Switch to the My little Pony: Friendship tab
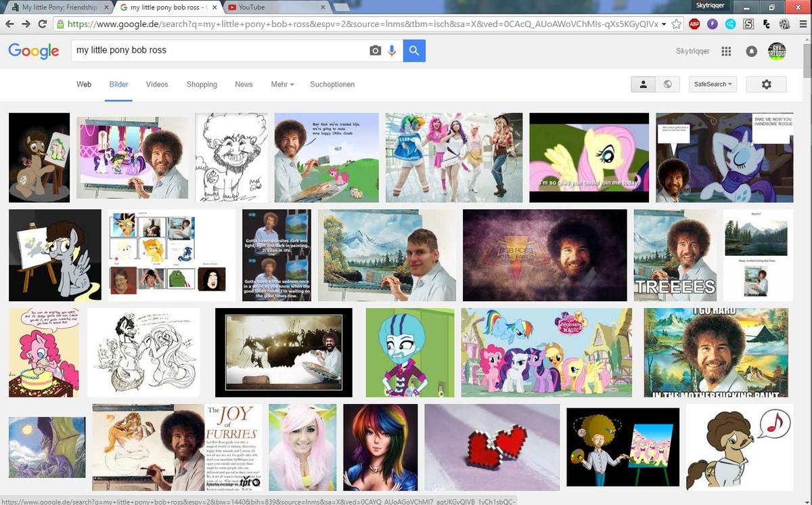This screenshot has width=812, height=505. (58, 7)
